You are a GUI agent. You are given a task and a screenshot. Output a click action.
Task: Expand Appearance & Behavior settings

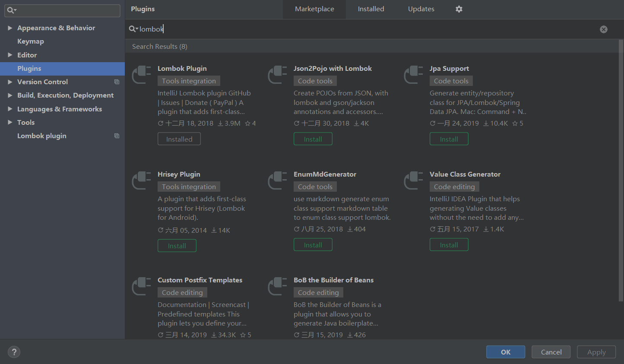tap(10, 28)
